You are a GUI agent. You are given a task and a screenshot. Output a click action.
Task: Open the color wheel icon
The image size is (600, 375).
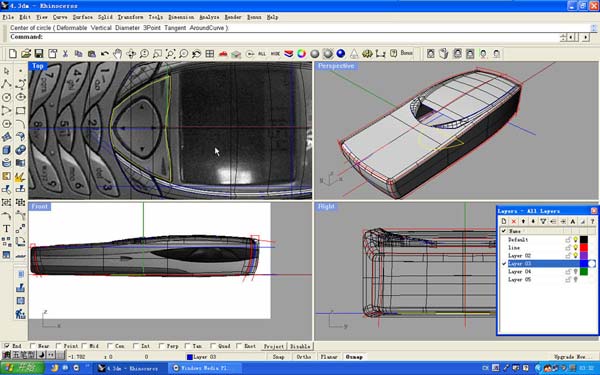pyautogui.click(x=302, y=54)
